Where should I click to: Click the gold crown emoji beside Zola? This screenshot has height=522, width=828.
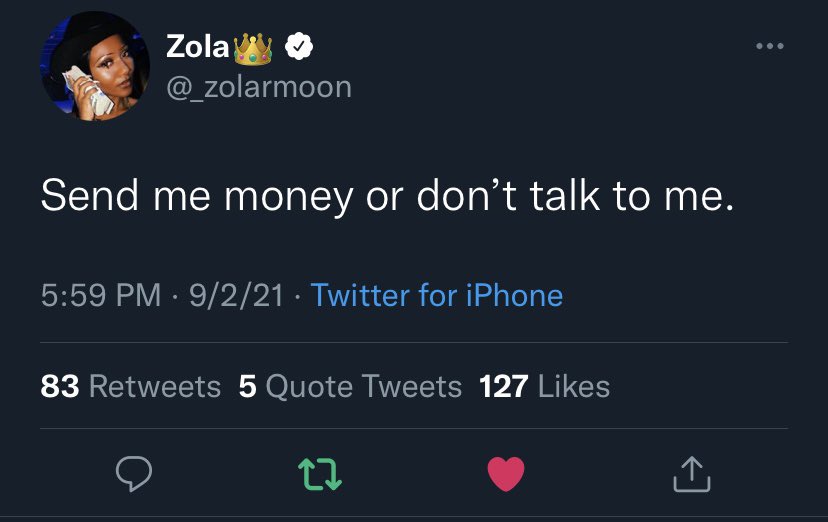(252, 49)
